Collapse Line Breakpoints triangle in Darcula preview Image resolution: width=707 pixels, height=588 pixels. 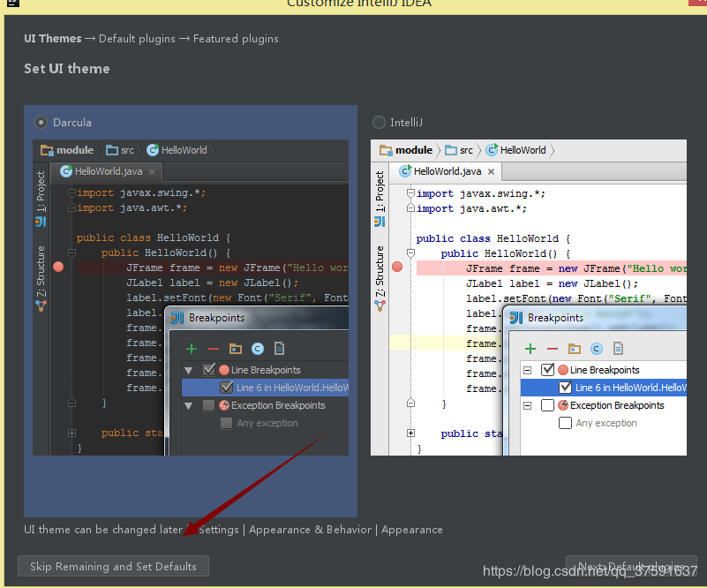click(x=189, y=371)
